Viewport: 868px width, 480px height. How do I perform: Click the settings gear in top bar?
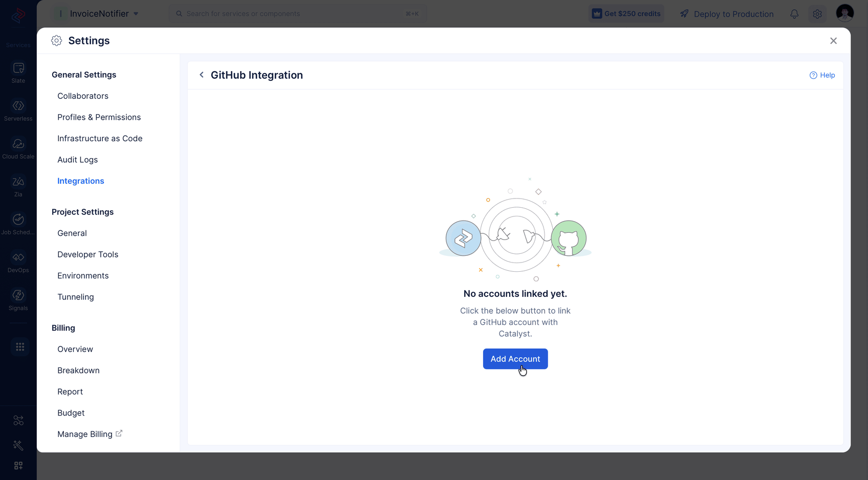coord(817,14)
